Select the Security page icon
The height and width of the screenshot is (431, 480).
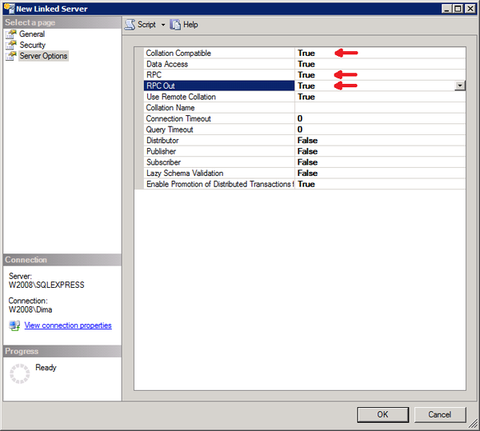pyautogui.click(x=11, y=45)
